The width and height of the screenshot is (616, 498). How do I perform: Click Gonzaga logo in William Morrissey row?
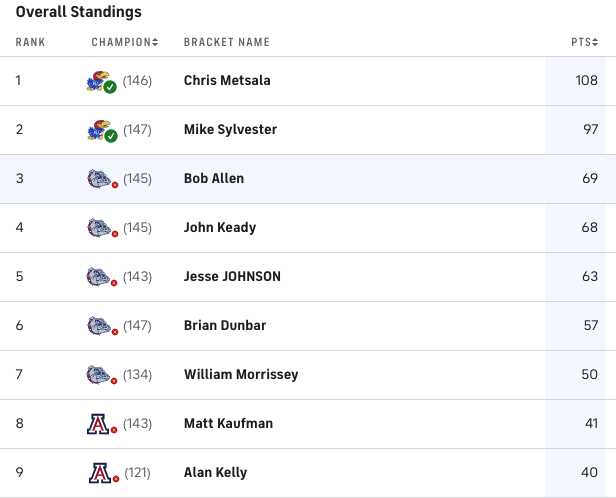click(99, 375)
